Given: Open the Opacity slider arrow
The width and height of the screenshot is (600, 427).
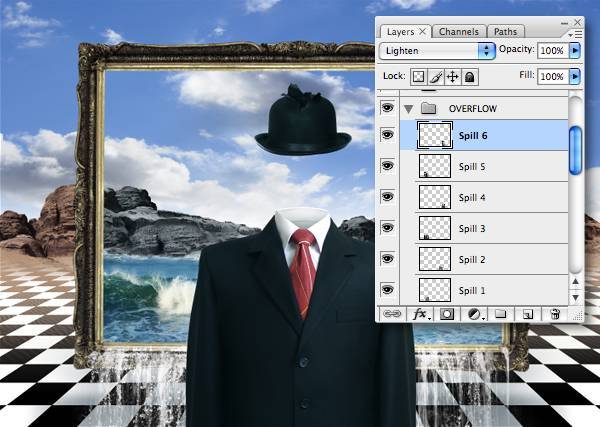Looking at the screenshot, I should (575, 51).
